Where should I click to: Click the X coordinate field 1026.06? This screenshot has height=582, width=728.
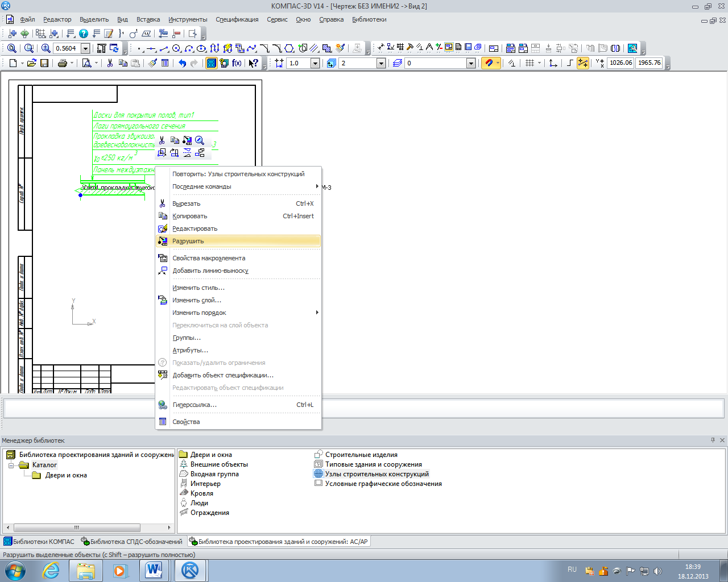click(621, 63)
